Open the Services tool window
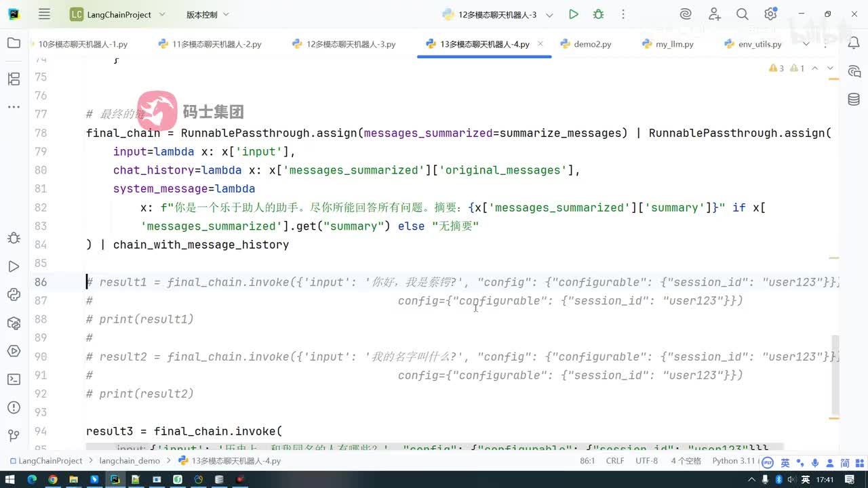Screen dimensions: 868x488 tap(14, 351)
